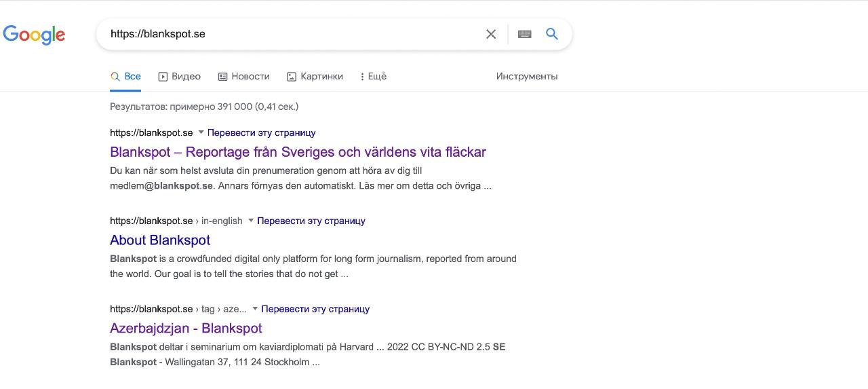868x389 pixels.
Task: Open Blankspot – Reportage från Sveriges result
Action: point(298,152)
